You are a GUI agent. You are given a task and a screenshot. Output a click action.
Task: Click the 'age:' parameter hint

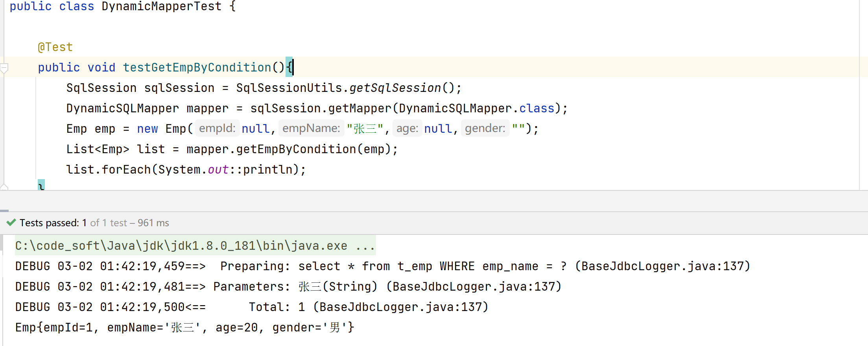click(407, 128)
